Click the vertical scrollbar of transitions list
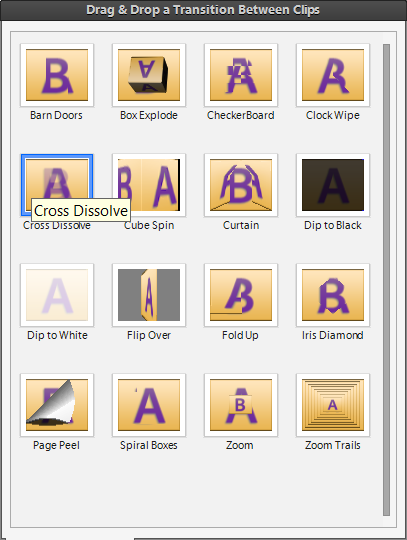 386,280
